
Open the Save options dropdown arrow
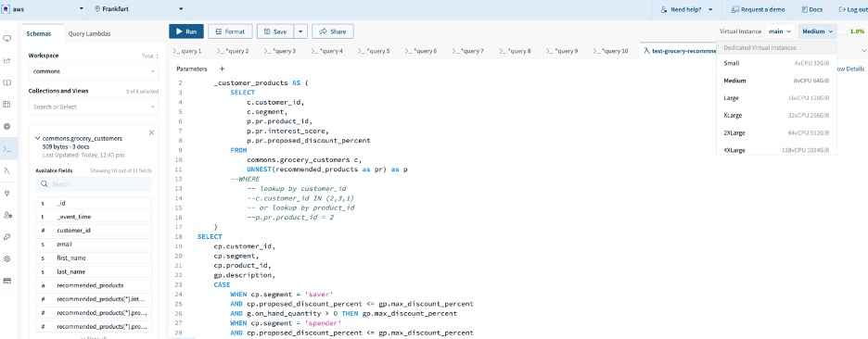point(300,31)
